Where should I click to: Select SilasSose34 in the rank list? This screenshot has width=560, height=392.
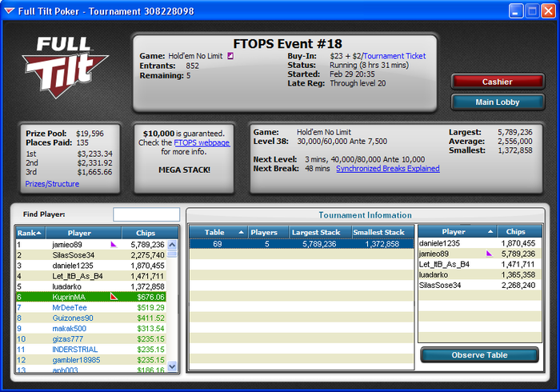(91, 255)
